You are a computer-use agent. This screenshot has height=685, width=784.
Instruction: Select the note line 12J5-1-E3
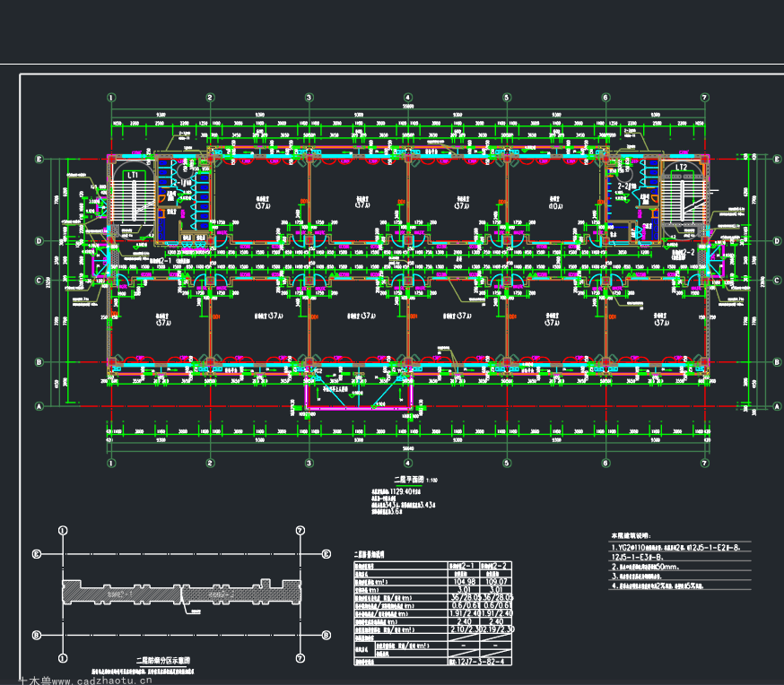click(638, 557)
